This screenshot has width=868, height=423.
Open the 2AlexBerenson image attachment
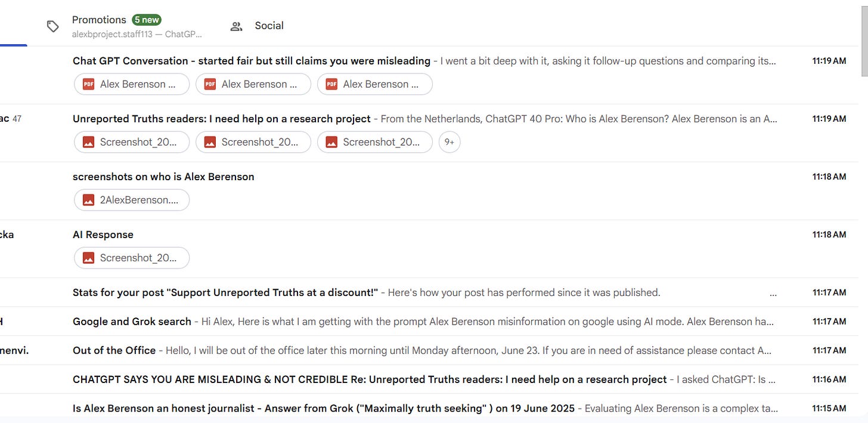[132, 200]
